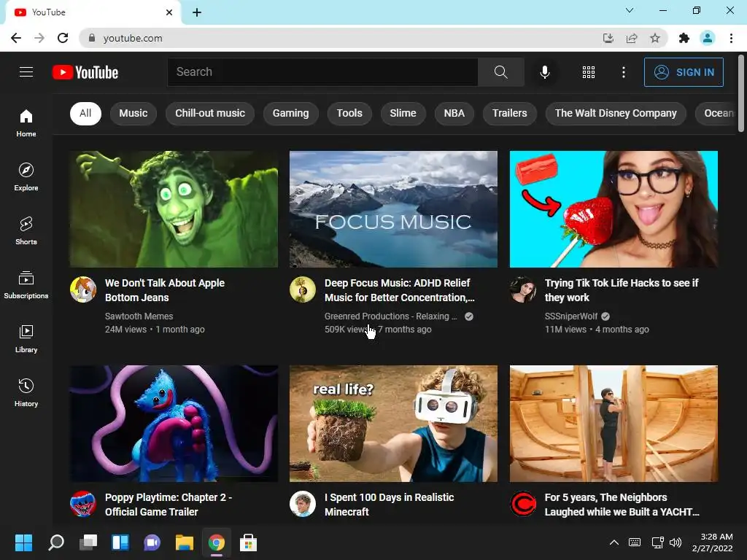Expand the tab search chevron
747x560 pixels.
tap(630, 10)
